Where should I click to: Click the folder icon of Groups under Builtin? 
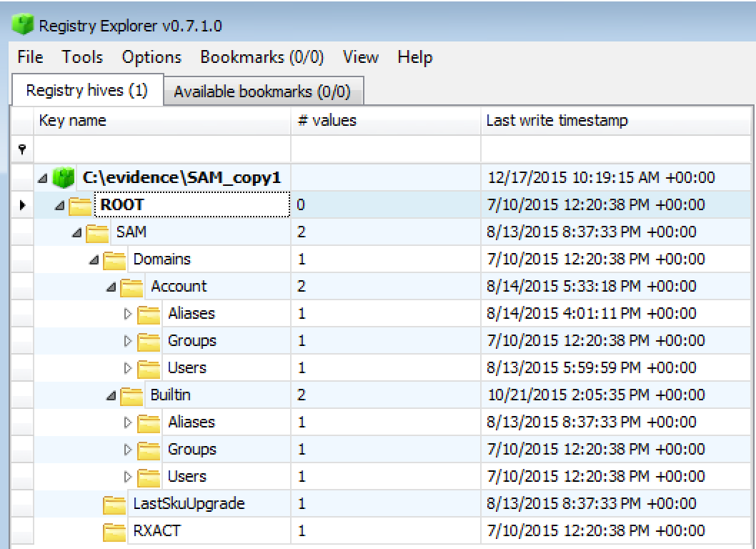(x=149, y=450)
